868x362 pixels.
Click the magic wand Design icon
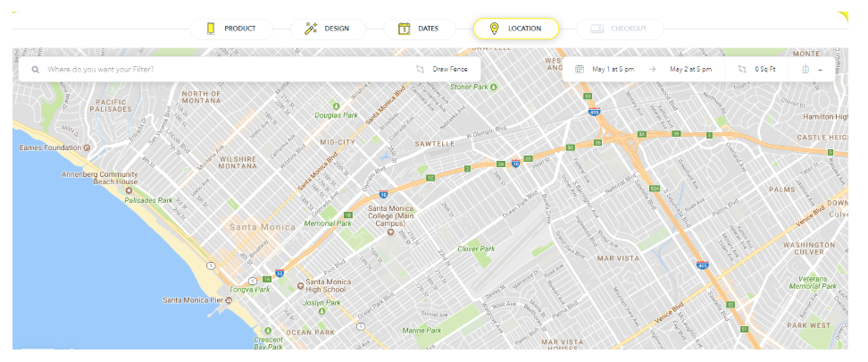point(311,29)
